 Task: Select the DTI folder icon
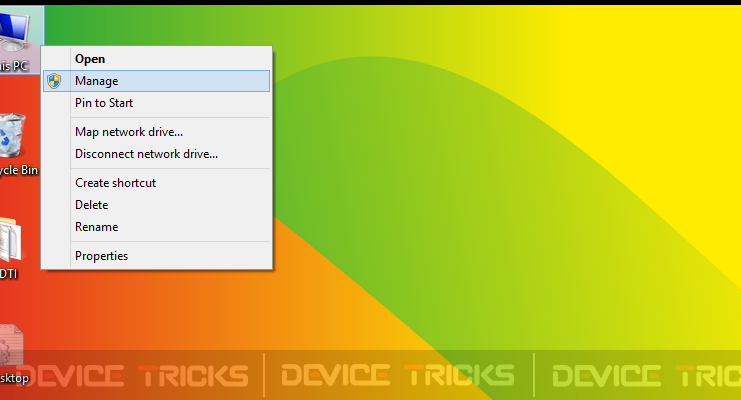10,240
